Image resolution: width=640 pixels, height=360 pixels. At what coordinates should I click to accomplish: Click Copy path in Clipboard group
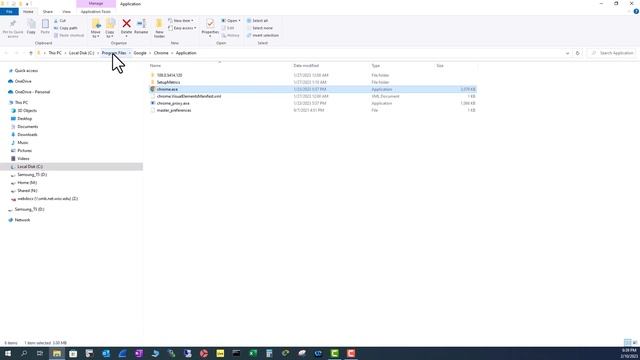pos(65,28)
